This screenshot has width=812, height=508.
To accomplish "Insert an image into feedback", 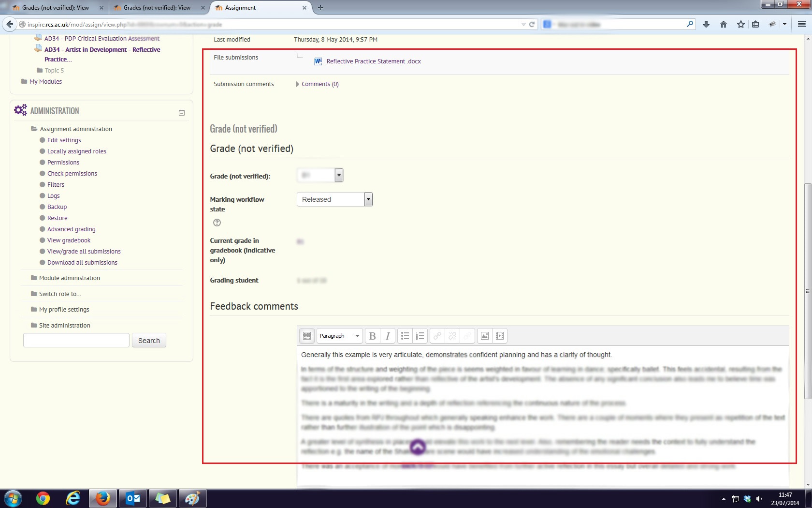I will [485, 336].
